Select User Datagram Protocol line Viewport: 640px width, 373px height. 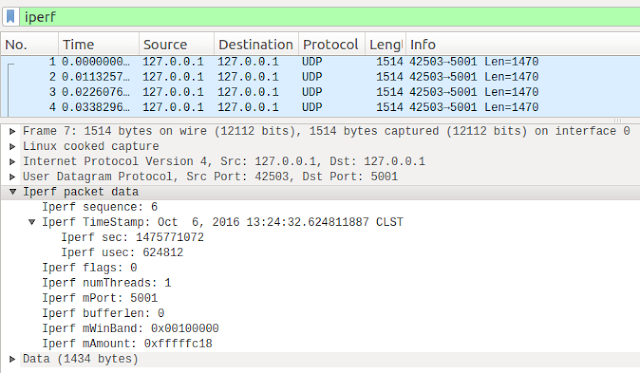click(210, 176)
